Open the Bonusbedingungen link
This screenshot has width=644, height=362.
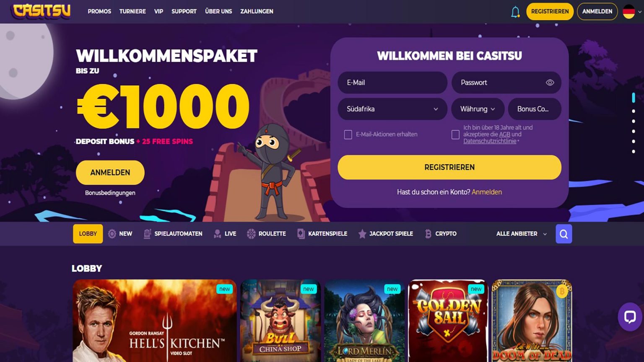point(110,193)
